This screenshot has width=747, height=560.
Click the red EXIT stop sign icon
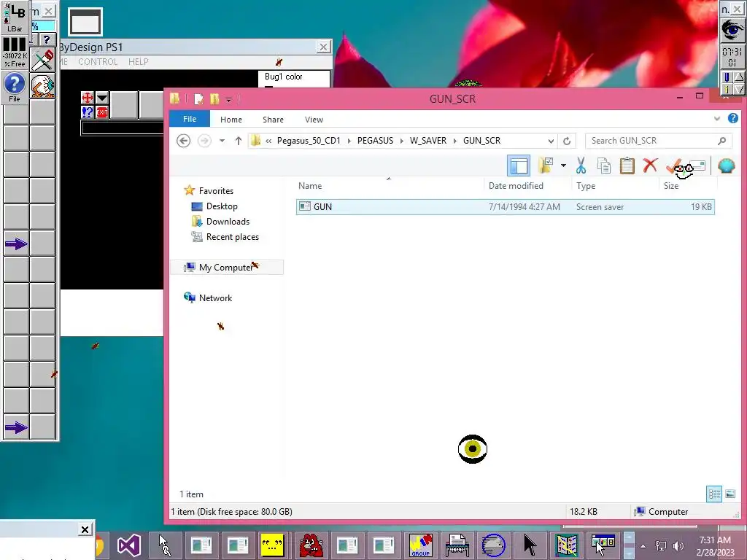102,112
